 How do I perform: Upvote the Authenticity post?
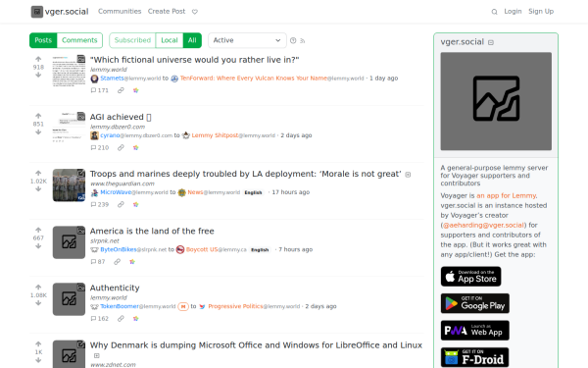click(38, 288)
